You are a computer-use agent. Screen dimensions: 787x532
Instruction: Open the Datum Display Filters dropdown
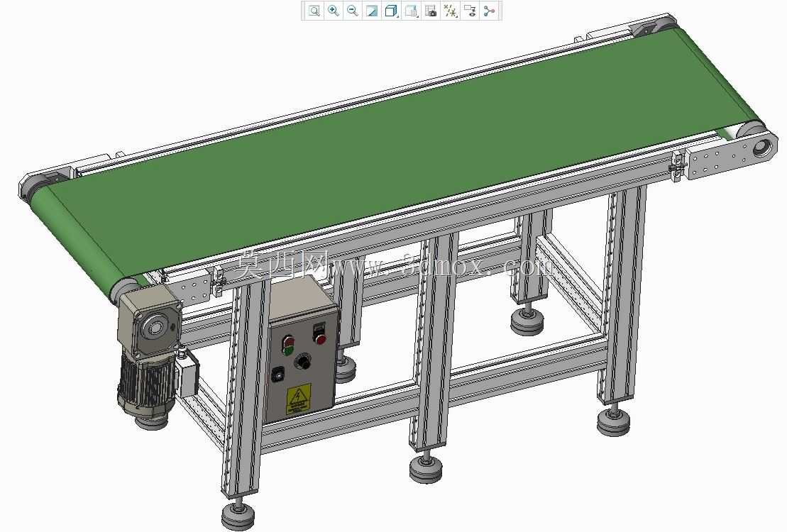click(x=450, y=11)
